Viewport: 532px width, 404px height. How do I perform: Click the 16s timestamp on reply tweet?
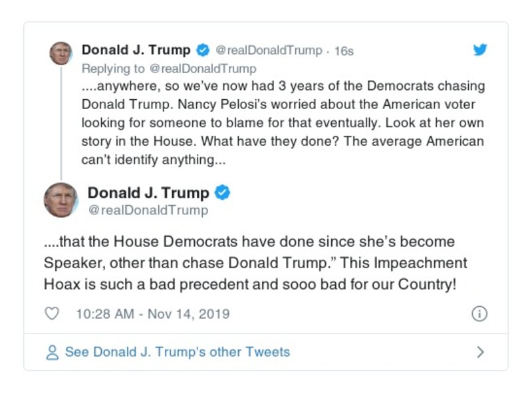point(344,51)
